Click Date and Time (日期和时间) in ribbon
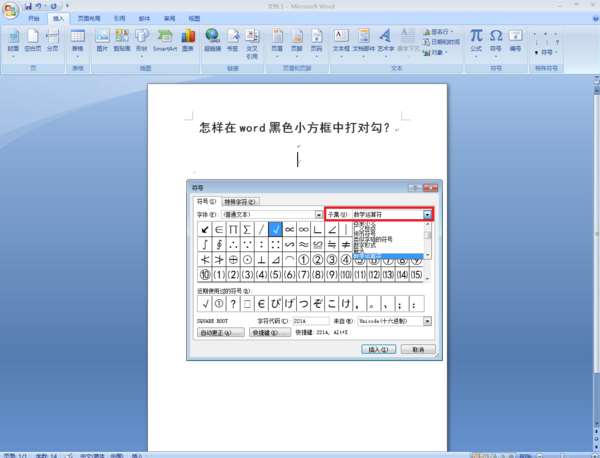600x458 pixels. tap(441, 42)
